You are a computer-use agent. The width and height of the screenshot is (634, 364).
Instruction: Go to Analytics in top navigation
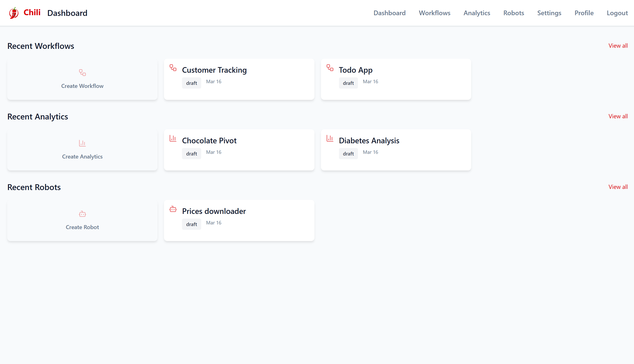(x=477, y=13)
